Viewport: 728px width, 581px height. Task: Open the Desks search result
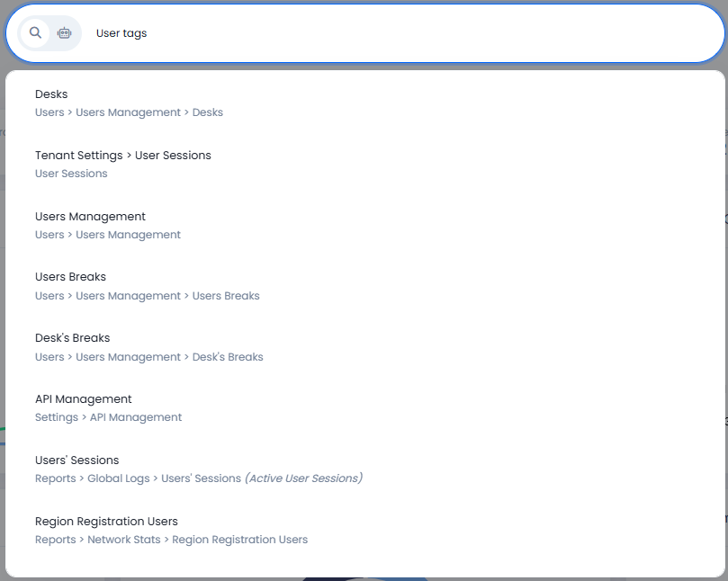pyautogui.click(x=50, y=94)
